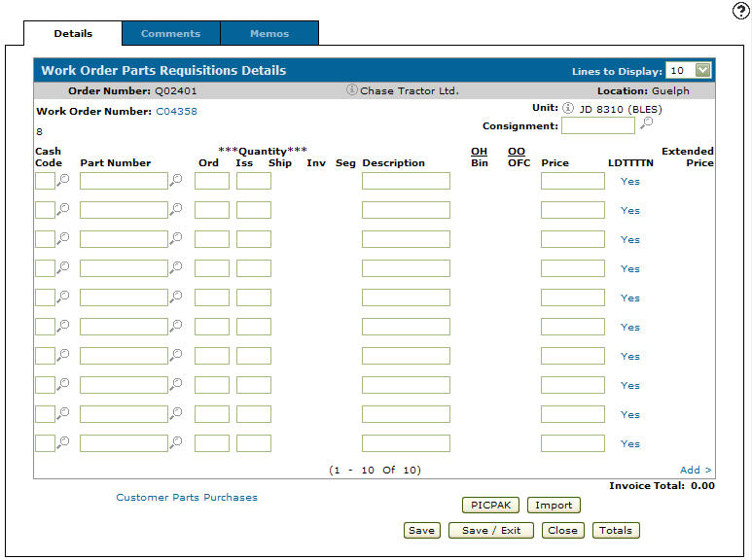The image size is (752, 560).
Task: Open work order C04358 link
Action: tap(176, 111)
